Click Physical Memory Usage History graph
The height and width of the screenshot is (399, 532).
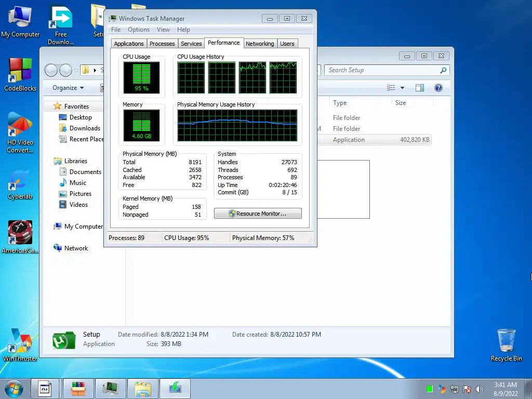pyautogui.click(x=237, y=125)
